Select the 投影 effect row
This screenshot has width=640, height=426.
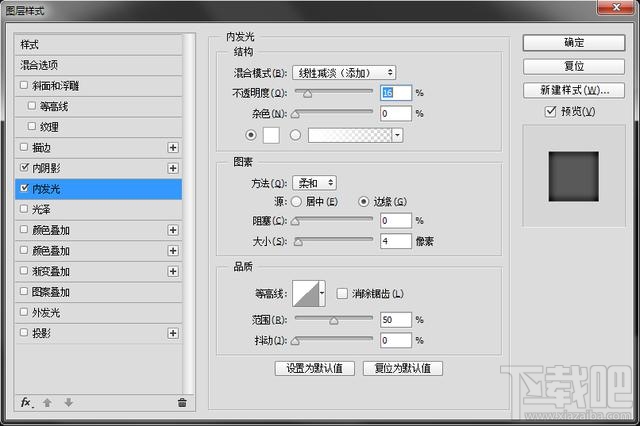[98, 333]
